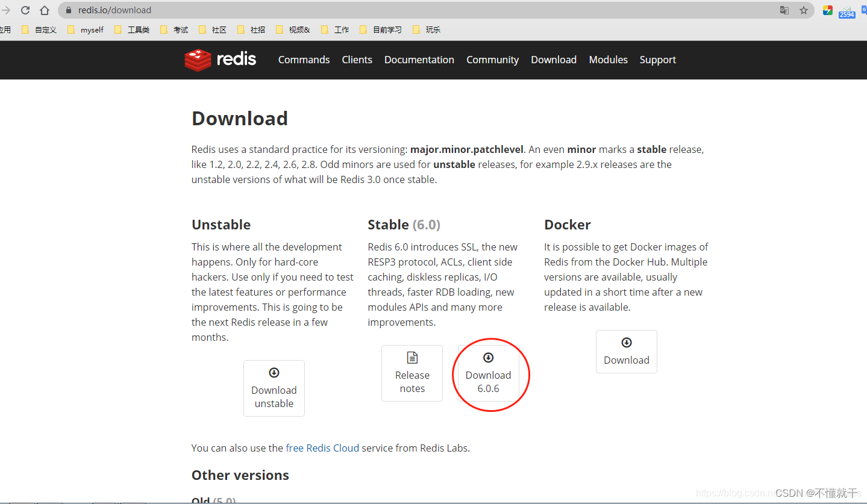867x504 pixels.
Task: Bookmark this page with the star icon
Action: tap(803, 10)
